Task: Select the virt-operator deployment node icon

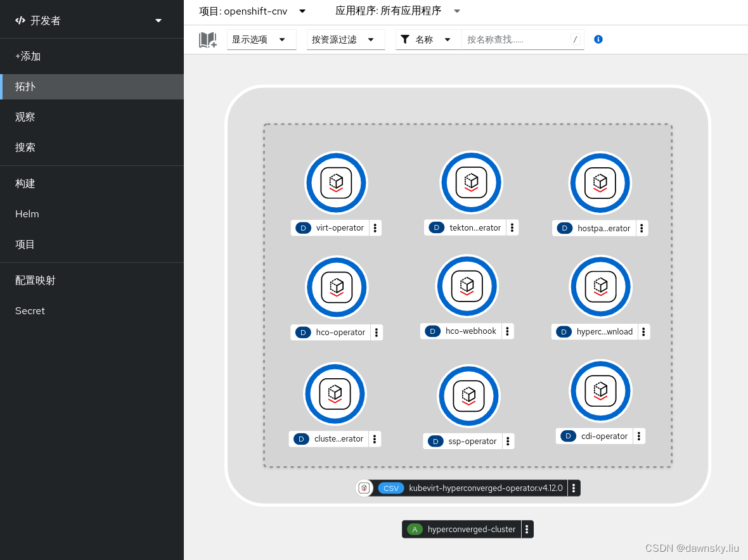Action: 336,182
